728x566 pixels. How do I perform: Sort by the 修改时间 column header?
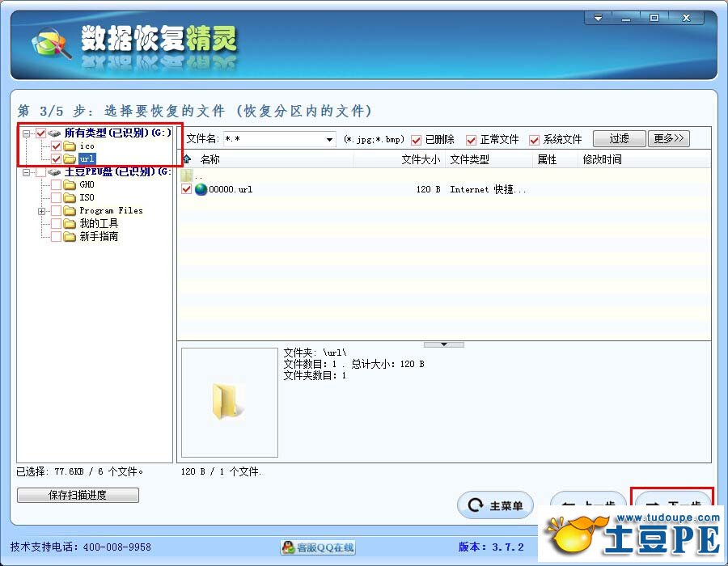coord(602,159)
